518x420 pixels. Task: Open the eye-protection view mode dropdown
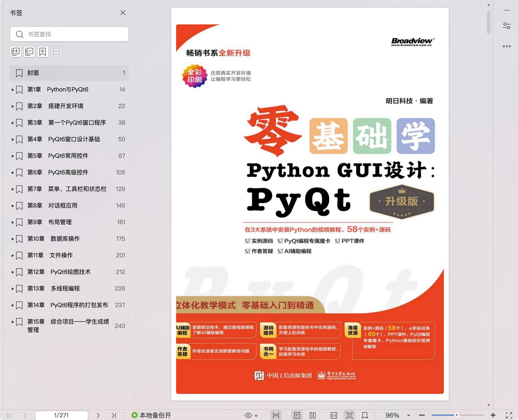coord(251,415)
